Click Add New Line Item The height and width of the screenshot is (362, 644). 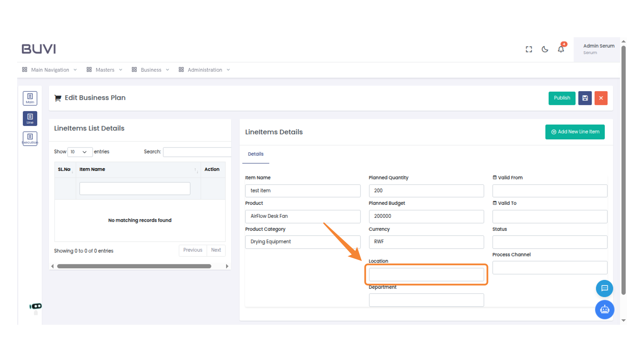coord(575,132)
